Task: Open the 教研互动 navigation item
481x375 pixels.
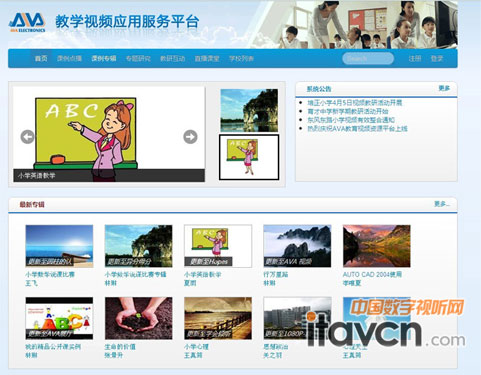Action: point(172,58)
